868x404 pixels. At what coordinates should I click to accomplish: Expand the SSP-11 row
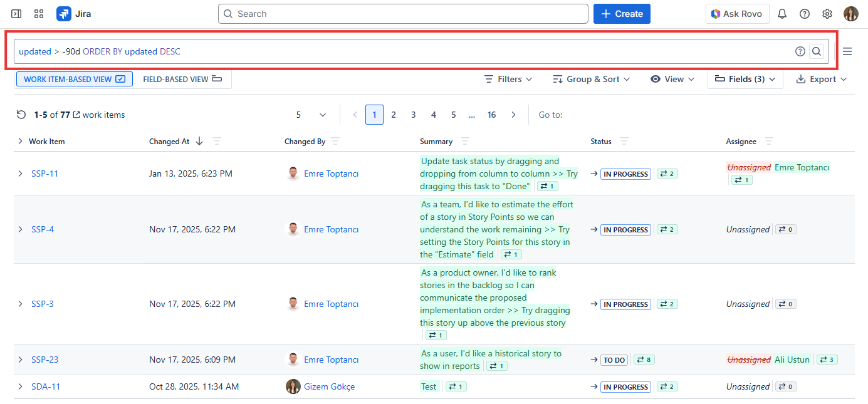click(20, 174)
